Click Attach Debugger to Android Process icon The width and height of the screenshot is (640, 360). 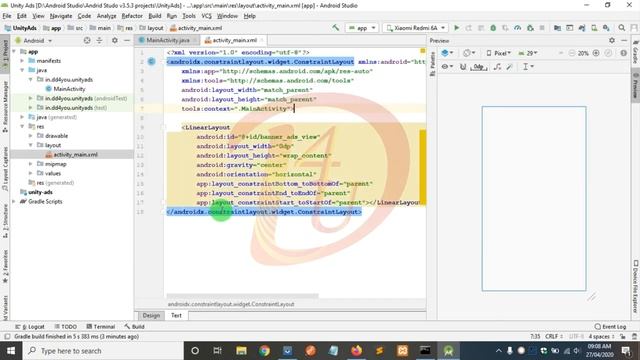click(x=530, y=28)
